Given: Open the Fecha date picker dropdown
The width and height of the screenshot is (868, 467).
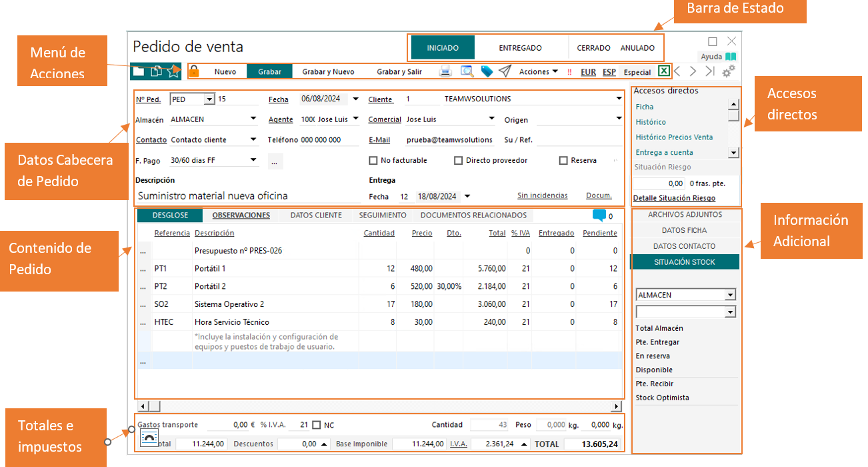Looking at the screenshot, I should [x=355, y=99].
